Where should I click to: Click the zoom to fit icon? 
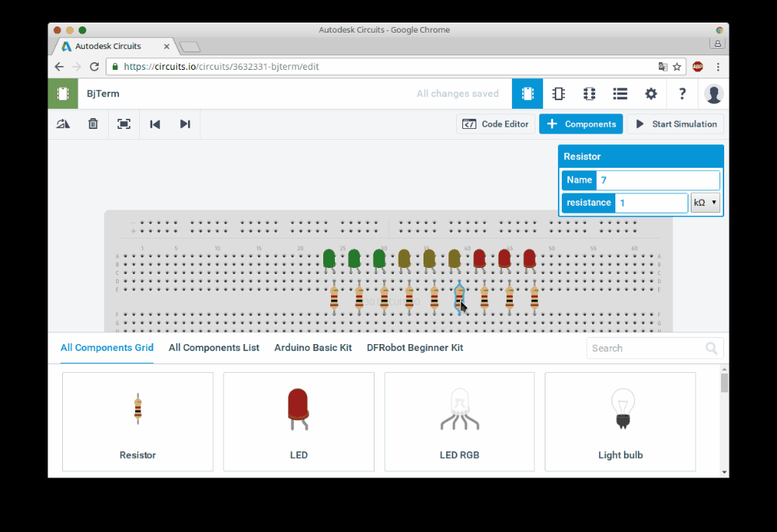124,123
